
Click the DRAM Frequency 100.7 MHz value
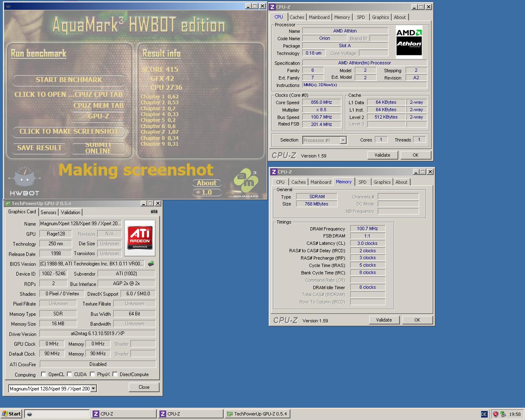coord(367,228)
